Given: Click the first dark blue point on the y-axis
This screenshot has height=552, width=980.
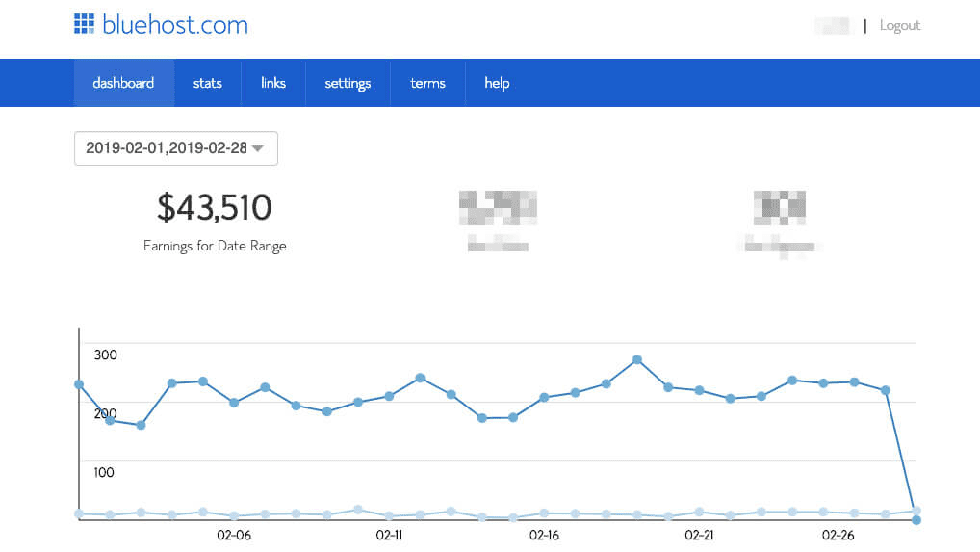Looking at the screenshot, I should 79,384.
